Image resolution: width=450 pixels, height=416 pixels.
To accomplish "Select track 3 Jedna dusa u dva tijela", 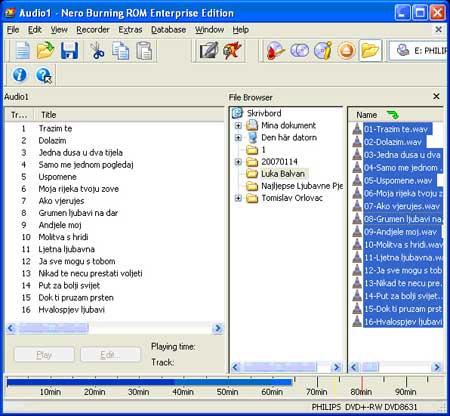I will 81,153.
